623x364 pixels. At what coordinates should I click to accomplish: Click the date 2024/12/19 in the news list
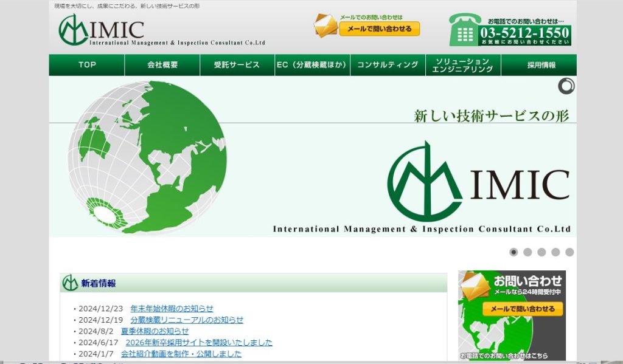pyautogui.click(x=101, y=320)
